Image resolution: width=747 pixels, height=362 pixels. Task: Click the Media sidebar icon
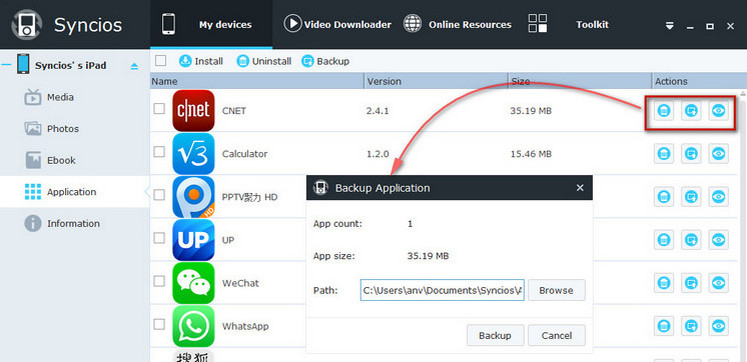(33, 97)
